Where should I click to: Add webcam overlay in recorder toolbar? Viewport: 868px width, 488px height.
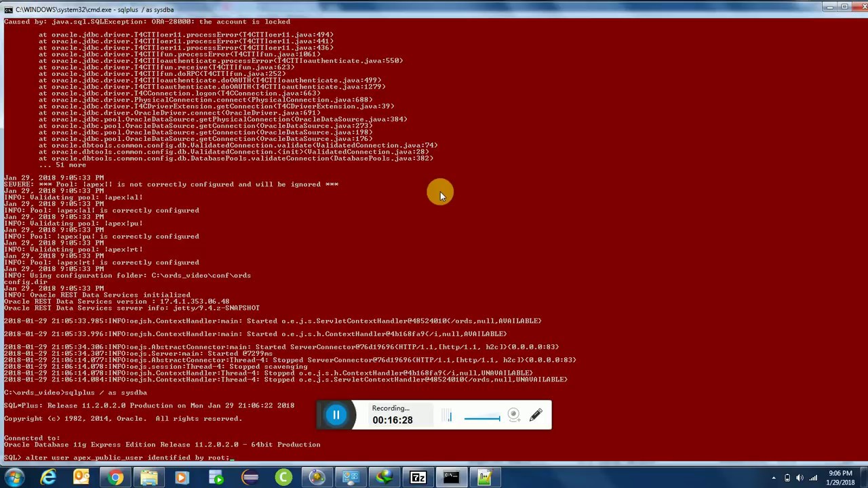[x=514, y=415]
